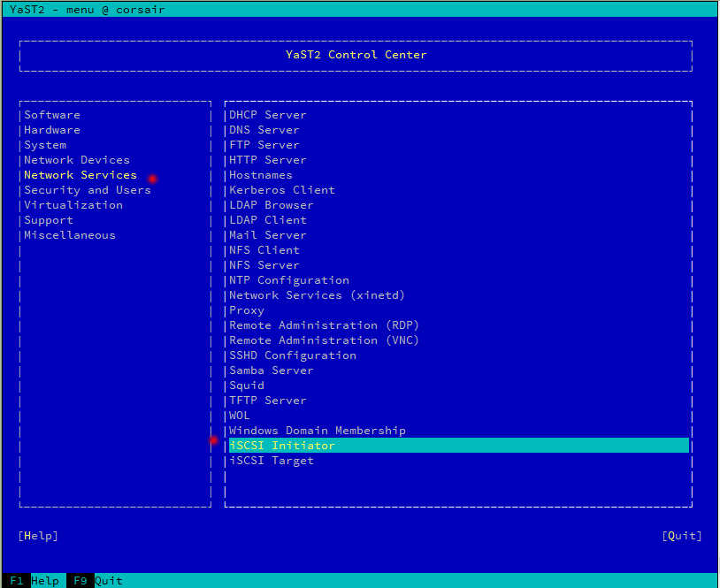Open Security and Users category
Image resolution: width=720 pixels, height=588 pixels.
88,190
